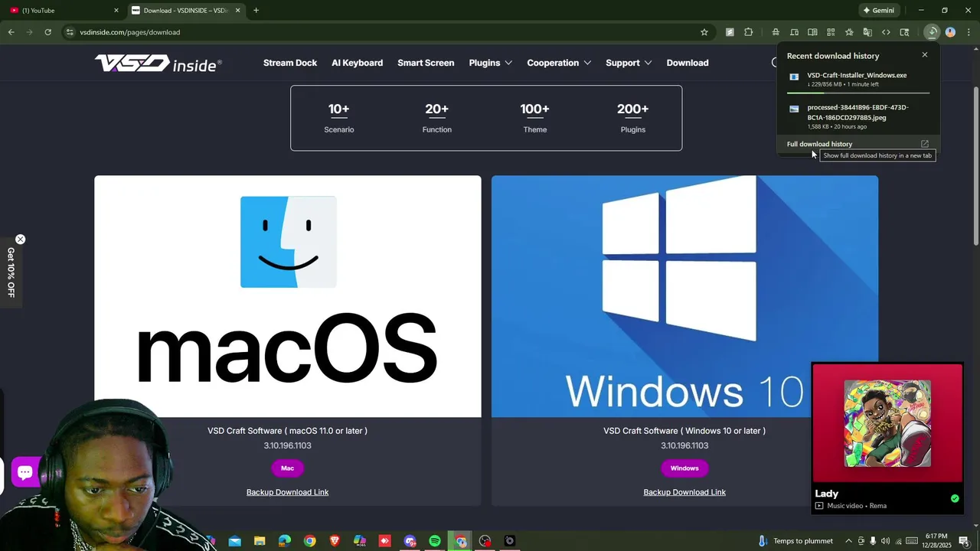Click the code brackets extension icon
Screen dimensions: 980x551
tap(886, 32)
